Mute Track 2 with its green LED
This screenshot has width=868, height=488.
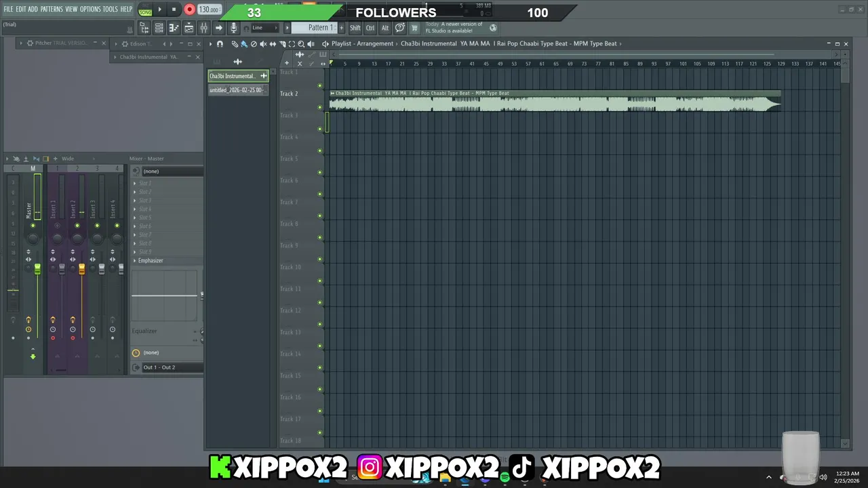[x=320, y=107]
